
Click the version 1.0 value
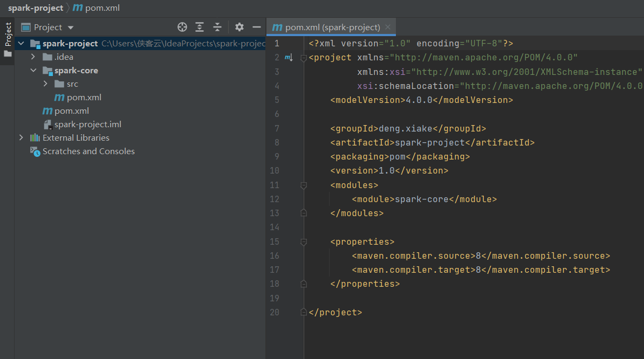click(x=387, y=170)
